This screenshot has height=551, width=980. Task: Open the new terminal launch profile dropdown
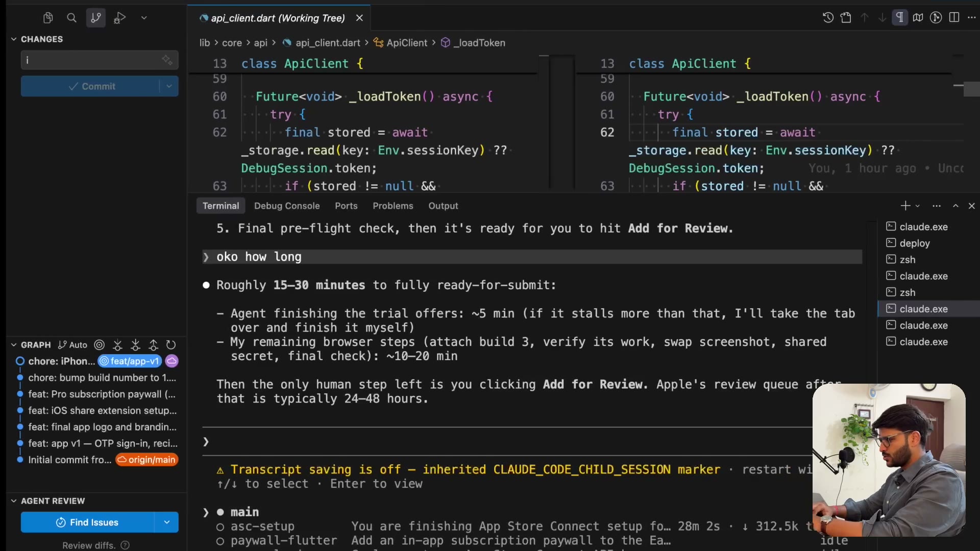pos(918,206)
